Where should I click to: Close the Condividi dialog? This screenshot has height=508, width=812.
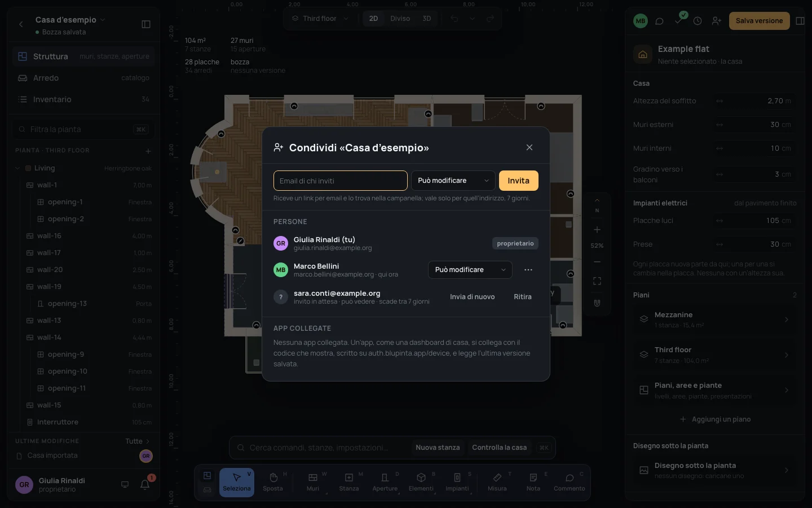point(529,147)
